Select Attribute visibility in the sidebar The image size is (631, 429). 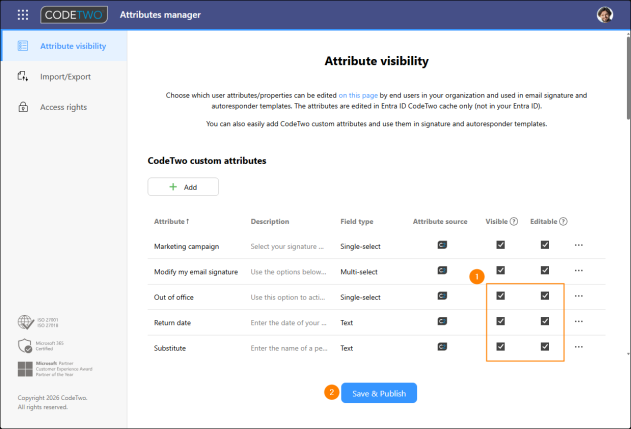[64, 46]
